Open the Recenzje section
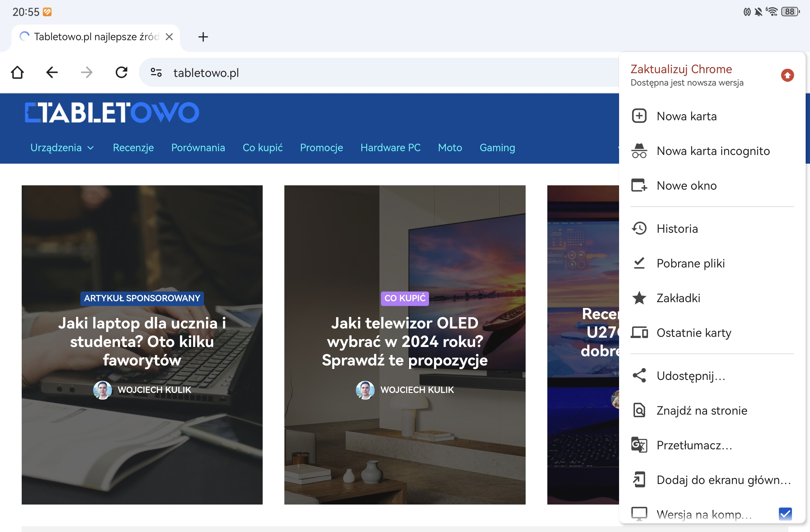This screenshot has height=532, width=810. coord(133,148)
